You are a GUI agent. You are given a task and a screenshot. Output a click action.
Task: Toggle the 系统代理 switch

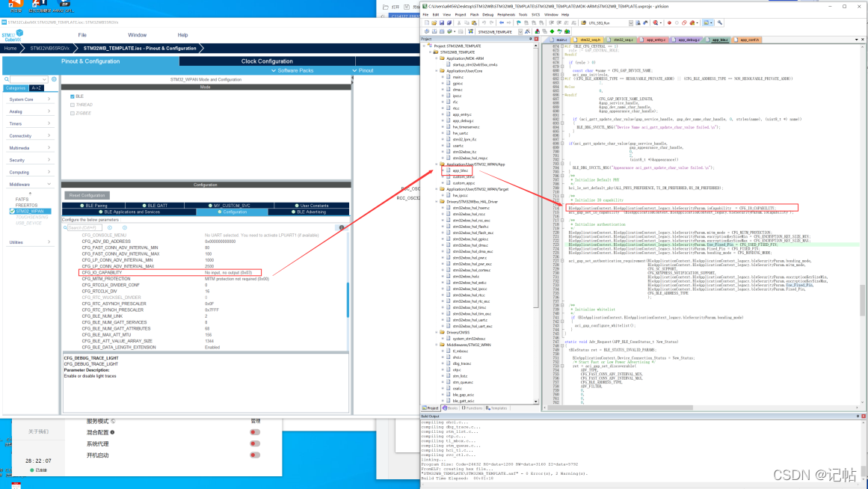coord(255,444)
